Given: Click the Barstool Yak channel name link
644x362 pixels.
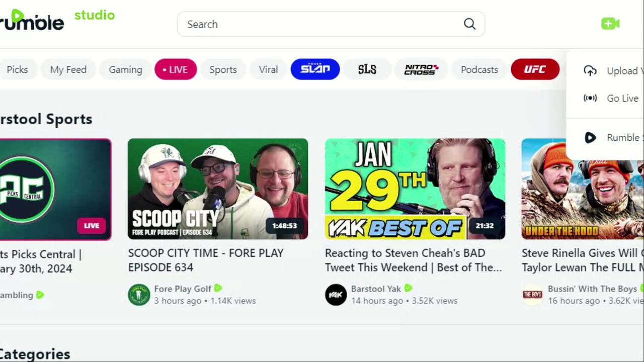Looking at the screenshot, I should (376, 289).
